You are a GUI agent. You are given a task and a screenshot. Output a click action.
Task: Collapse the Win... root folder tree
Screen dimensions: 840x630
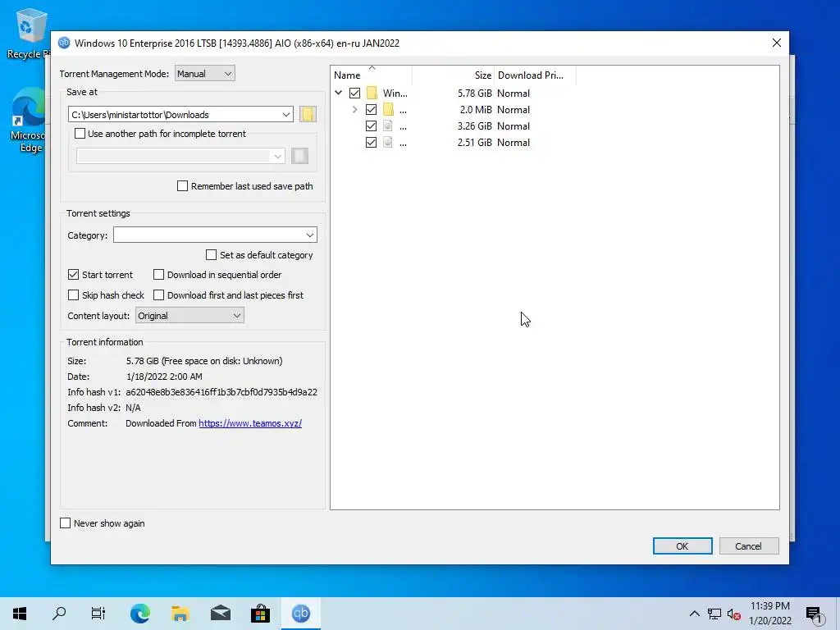click(x=339, y=93)
